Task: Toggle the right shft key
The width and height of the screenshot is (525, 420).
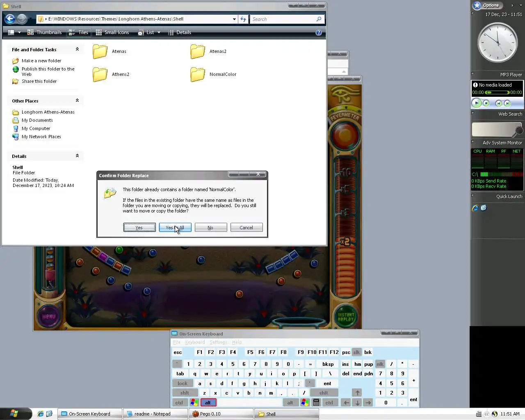Action: coord(324,393)
